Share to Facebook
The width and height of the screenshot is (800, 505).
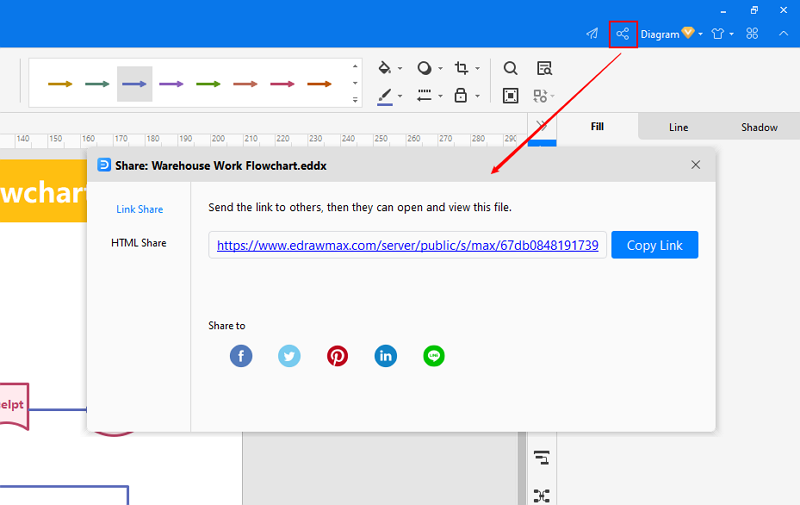click(x=241, y=356)
